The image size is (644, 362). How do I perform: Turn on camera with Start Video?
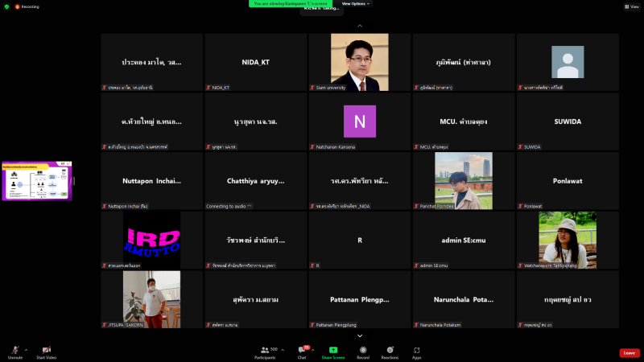46,351
